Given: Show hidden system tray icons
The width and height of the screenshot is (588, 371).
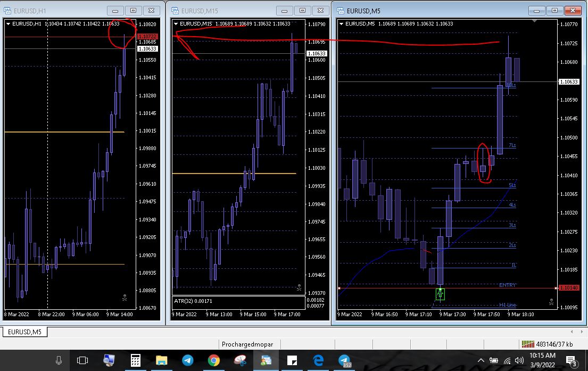Looking at the screenshot, I should coord(481,360).
